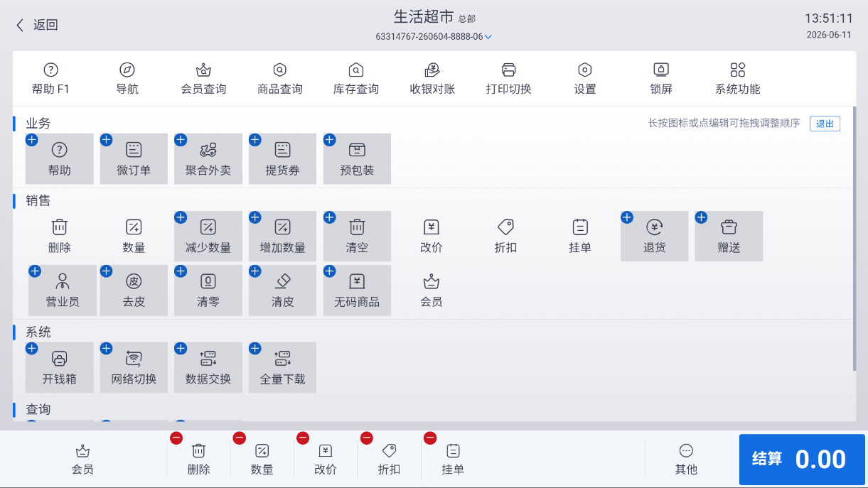
Task: Open 其他 in the bottom bar
Action: 686,460
